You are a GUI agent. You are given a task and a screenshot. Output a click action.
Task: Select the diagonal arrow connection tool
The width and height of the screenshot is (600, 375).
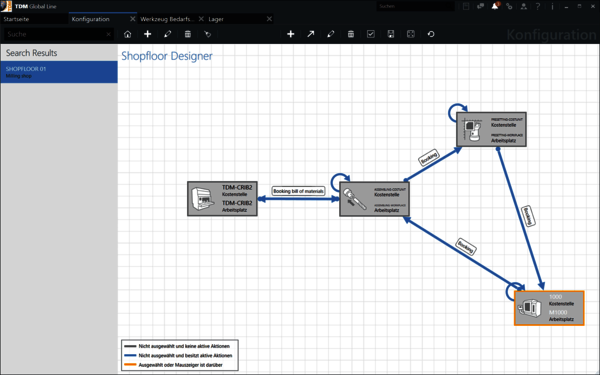click(x=311, y=34)
